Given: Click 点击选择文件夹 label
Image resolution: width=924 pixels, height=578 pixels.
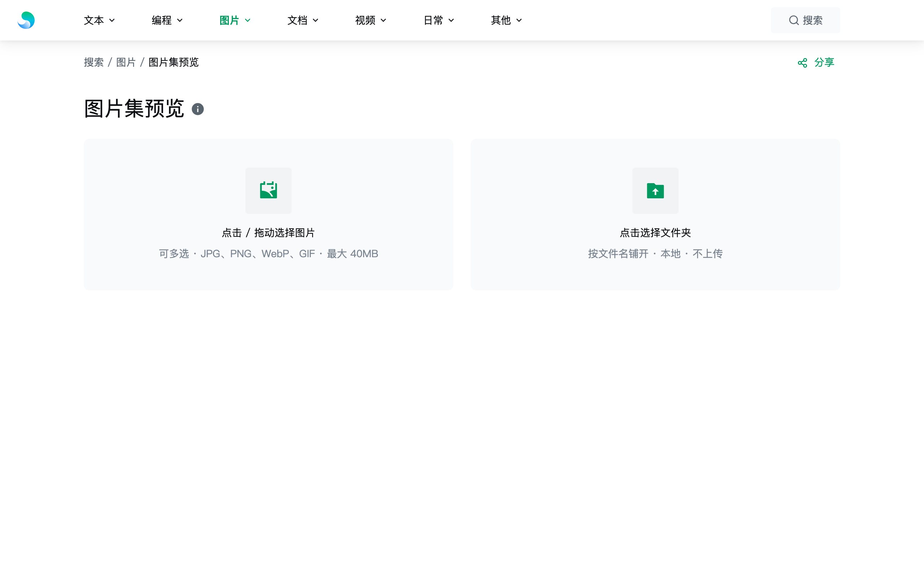Looking at the screenshot, I should pos(655,233).
